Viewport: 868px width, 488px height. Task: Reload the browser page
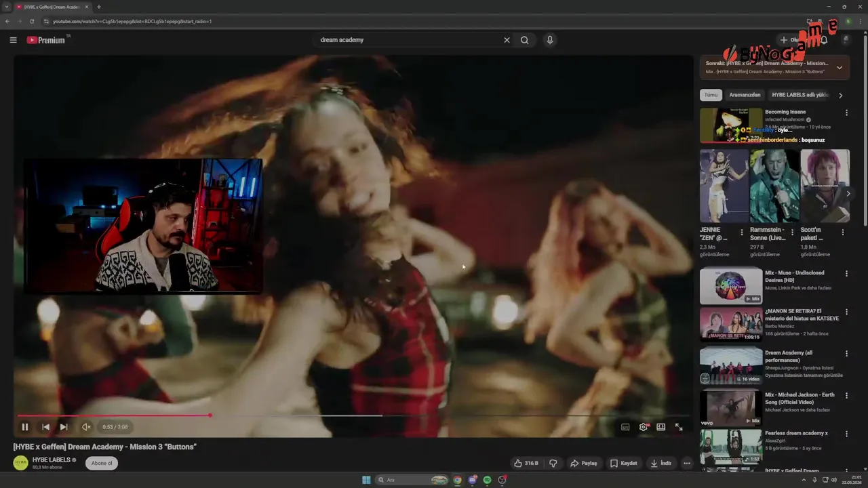pyautogui.click(x=32, y=21)
